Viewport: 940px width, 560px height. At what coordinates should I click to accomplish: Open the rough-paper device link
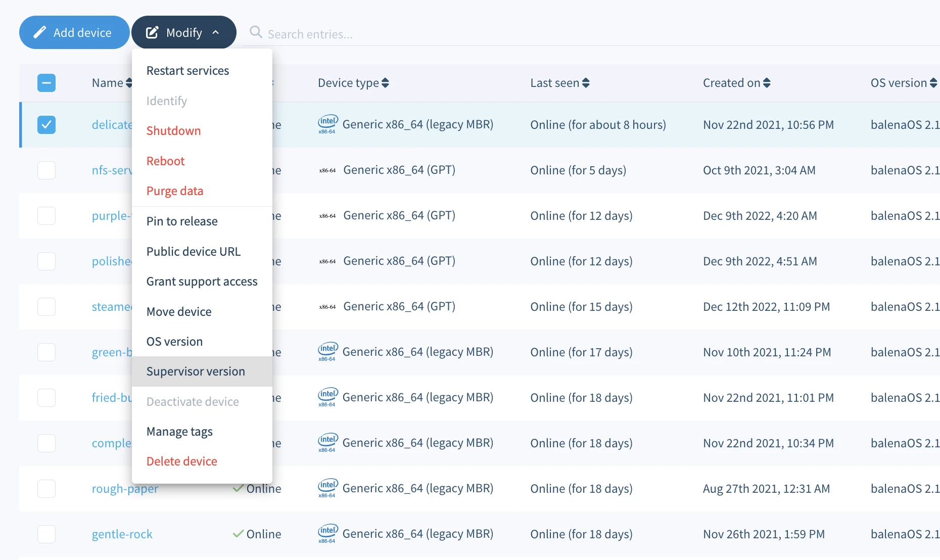(x=125, y=489)
